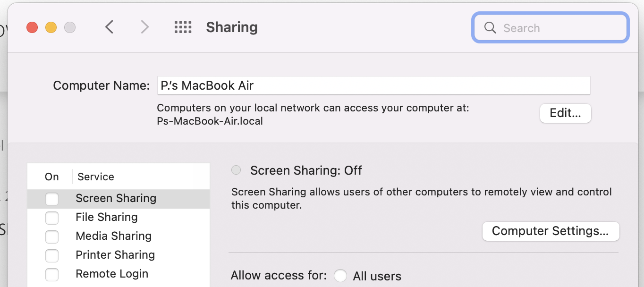Click the magnifying glass search icon
644x287 pixels.
coord(491,28)
